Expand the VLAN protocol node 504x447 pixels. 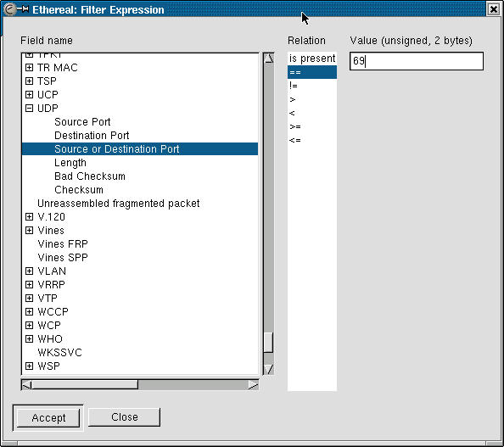tap(29, 271)
